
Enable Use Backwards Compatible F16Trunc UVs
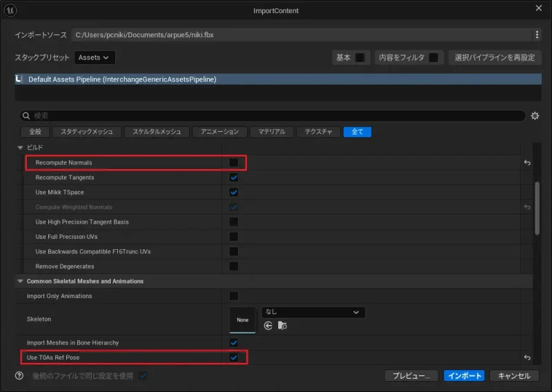(x=233, y=251)
